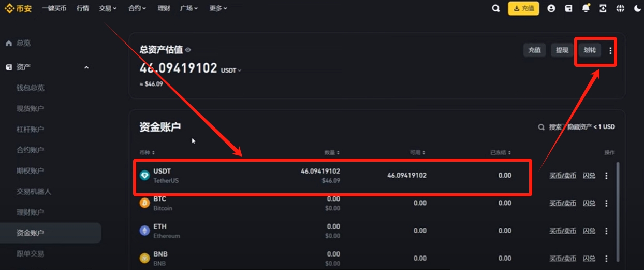Toggle balance visibility eye next to 总资产估值
Viewport: 644px width, 270px height.
188,50
